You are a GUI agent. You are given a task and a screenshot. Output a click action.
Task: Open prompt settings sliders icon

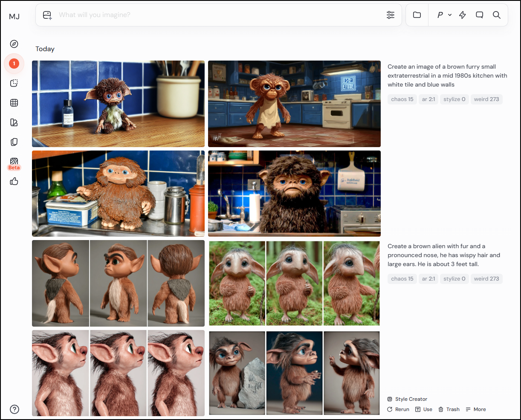[391, 15]
